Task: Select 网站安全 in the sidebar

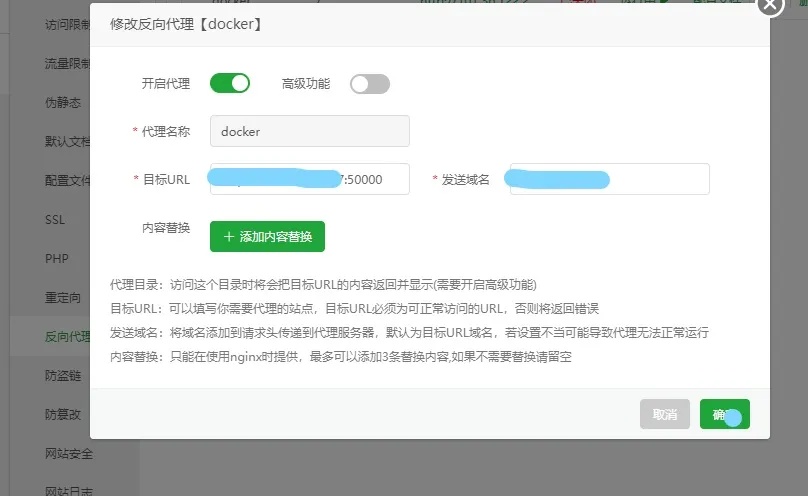Action: 69,454
